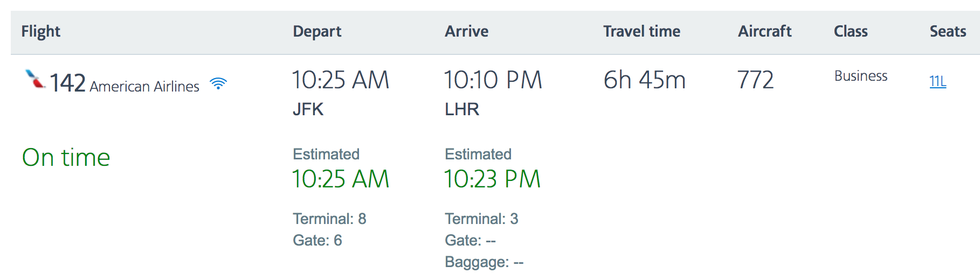Viewport: 980px width, 280px height.
Task: Click the Arrive column header
Action: [467, 31]
